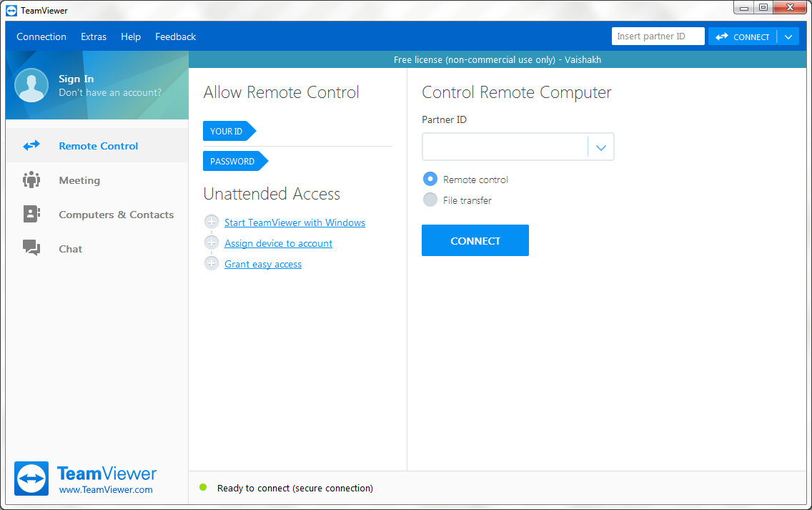This screenshot has width=812, height=510.
Task: Click the CONNECT button
Action: click(x=475, y=240)
